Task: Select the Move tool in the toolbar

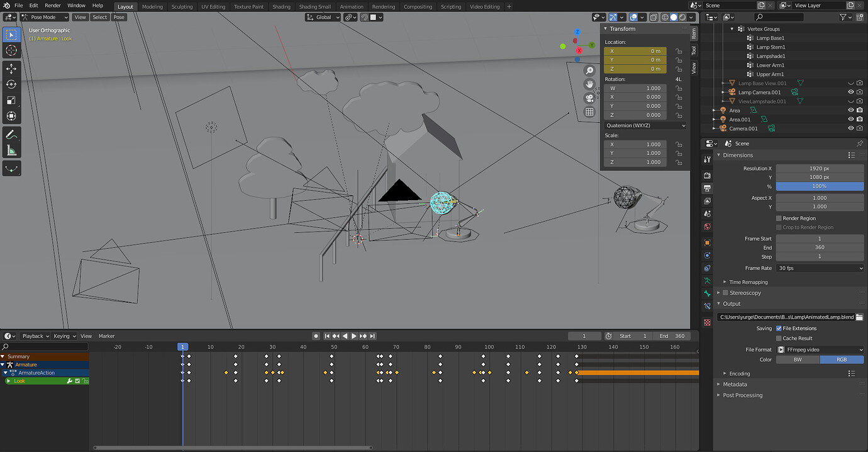Action: tap(11, 67)
